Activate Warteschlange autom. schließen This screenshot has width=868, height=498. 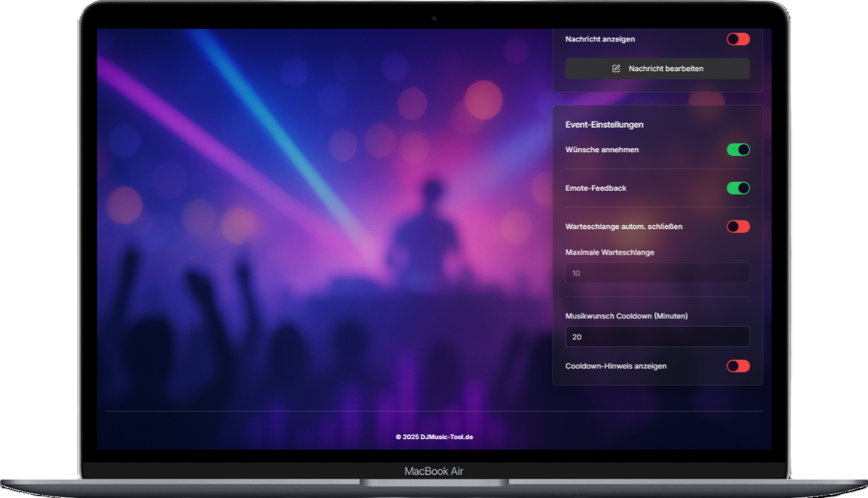(737, 227)
